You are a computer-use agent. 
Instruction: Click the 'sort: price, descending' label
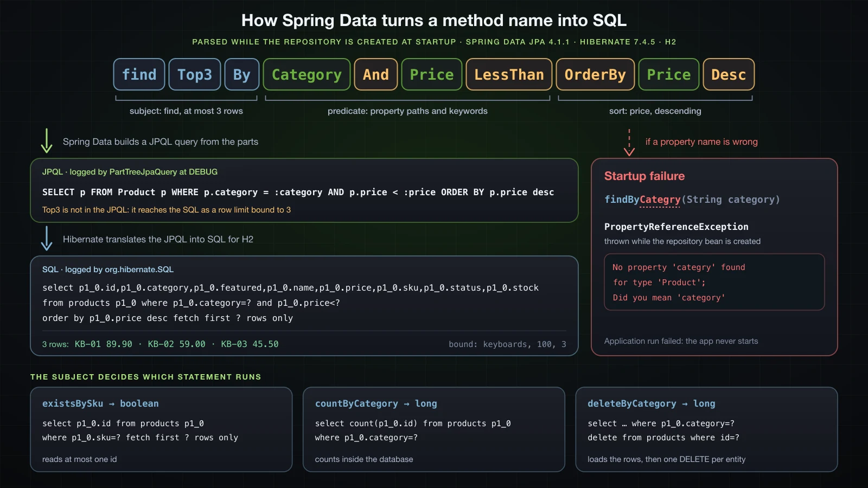pos(655,111)
